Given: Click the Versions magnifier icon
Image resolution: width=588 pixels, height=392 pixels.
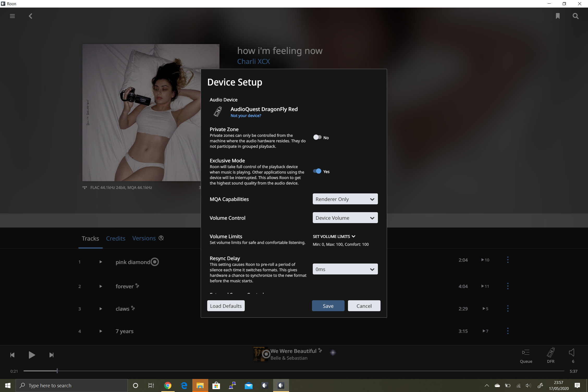Looking at the screenshot, I should click(161, 238).
